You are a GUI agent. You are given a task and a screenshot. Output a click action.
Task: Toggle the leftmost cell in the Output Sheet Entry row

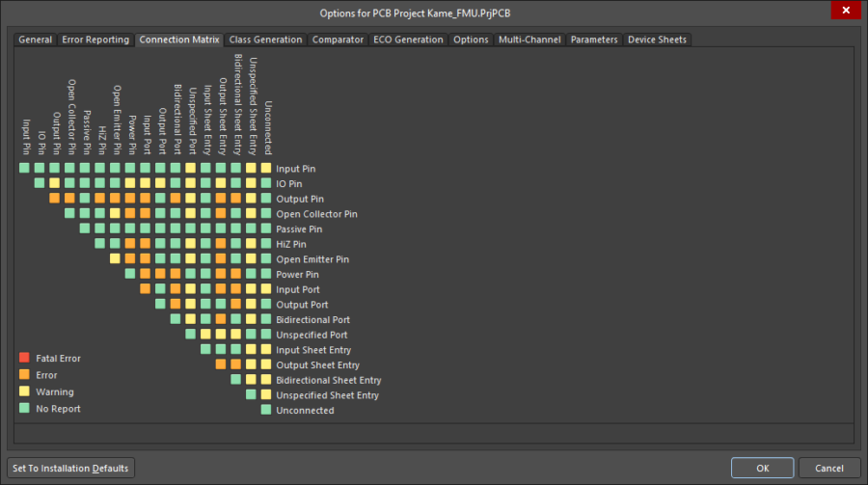coord(221,364)
